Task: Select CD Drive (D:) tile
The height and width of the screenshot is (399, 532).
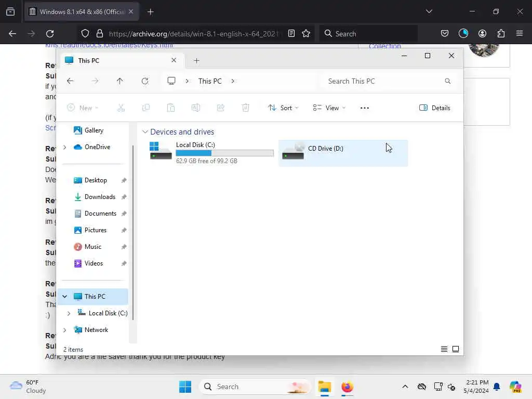Action: pyautogui.click(x=343, y=153)
